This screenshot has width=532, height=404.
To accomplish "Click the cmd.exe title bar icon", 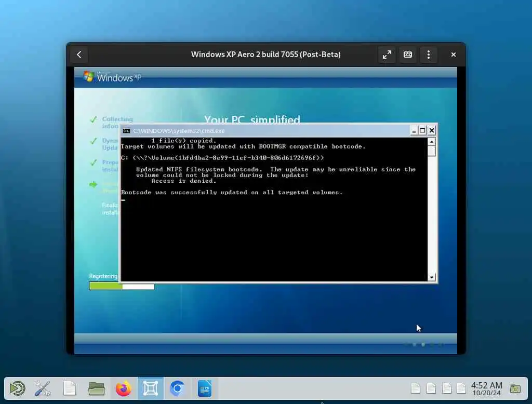I will tap(126, 131).
